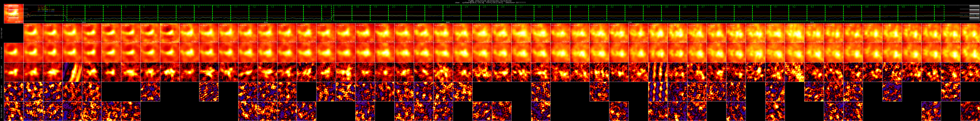
Task: Select interval 48 box on the lightcurve
Action: 907,13
